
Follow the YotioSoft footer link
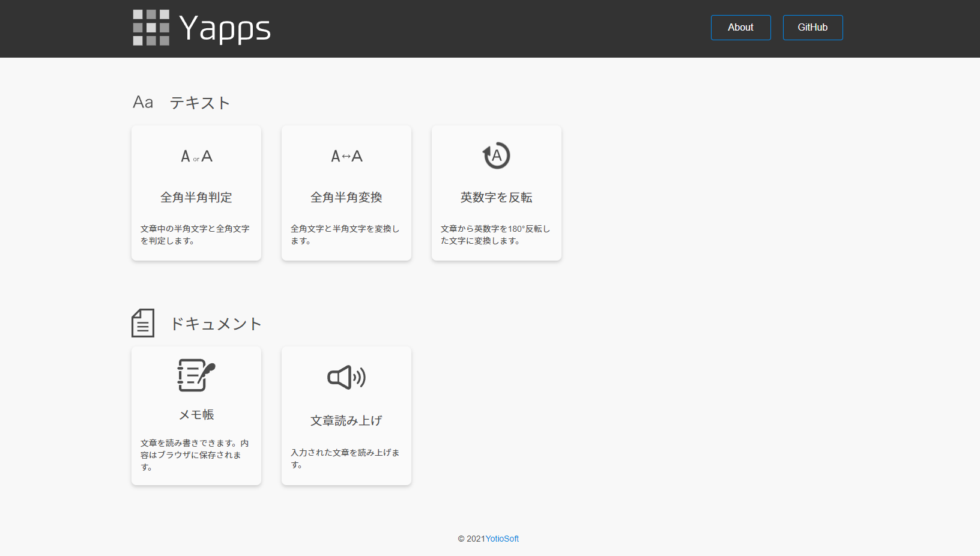pos(502,539)
